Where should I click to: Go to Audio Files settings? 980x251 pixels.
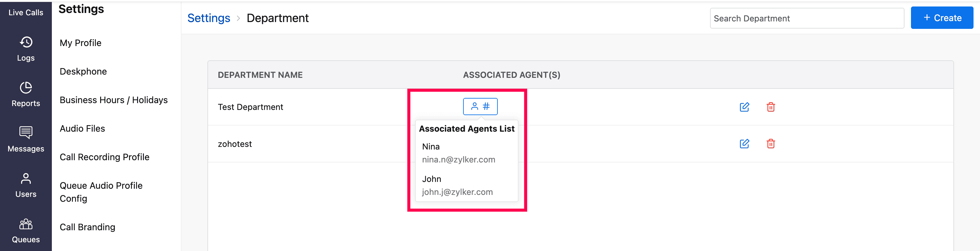[82, 129]
